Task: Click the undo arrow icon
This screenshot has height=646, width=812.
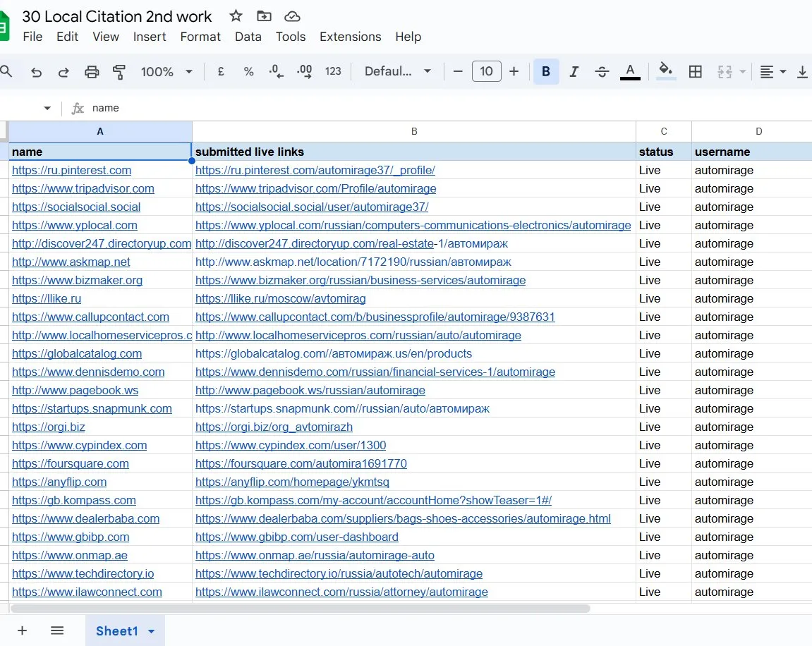Action: tap(36, 72)
